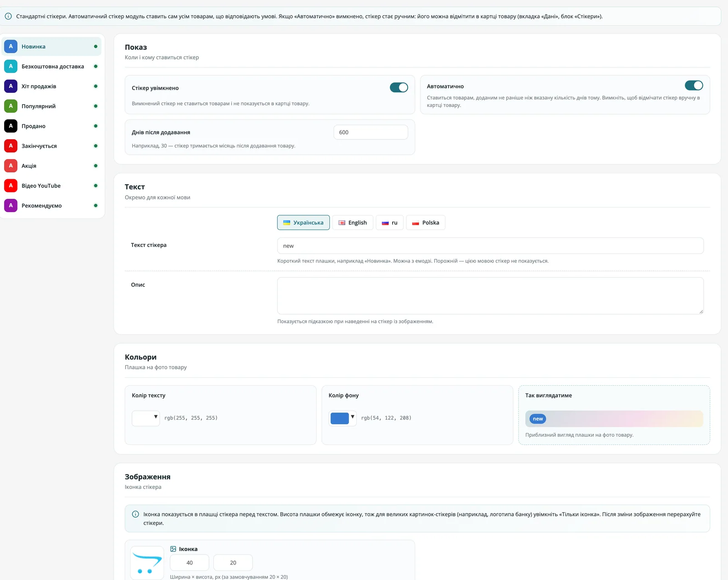Open the Колір тексту color dropdown arrow
Viewport: 728px width, 580px height.
(156, 417)
